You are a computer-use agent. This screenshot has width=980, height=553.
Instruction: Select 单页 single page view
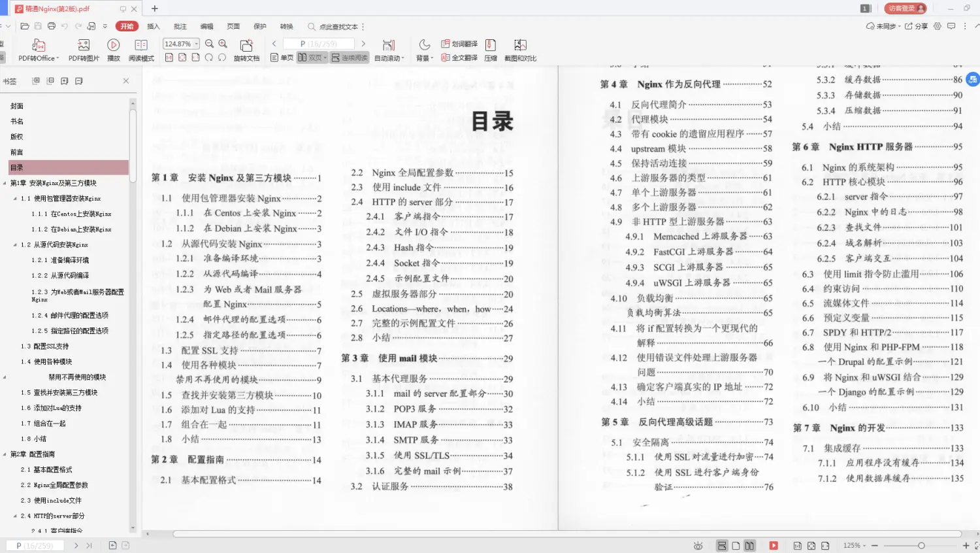click(282, 58)
